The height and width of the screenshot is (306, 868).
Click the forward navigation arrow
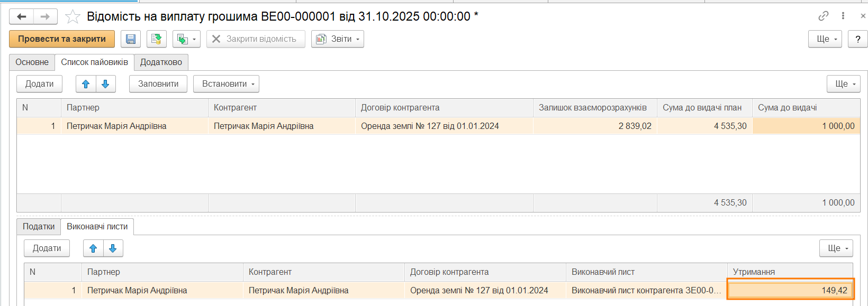pos(46,17)
